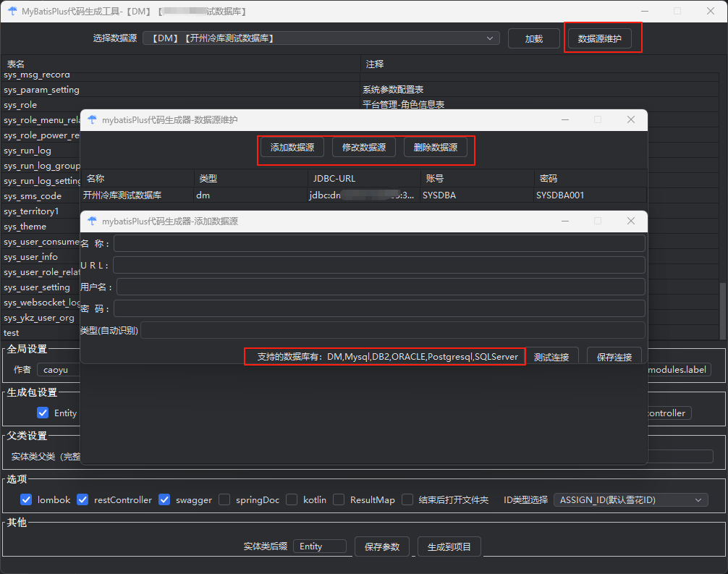Close the 添加数据源 dialog window
Image resolution: width=728 pixels, height=574 pixels.
pyautogui.click(x=631, y=221)
